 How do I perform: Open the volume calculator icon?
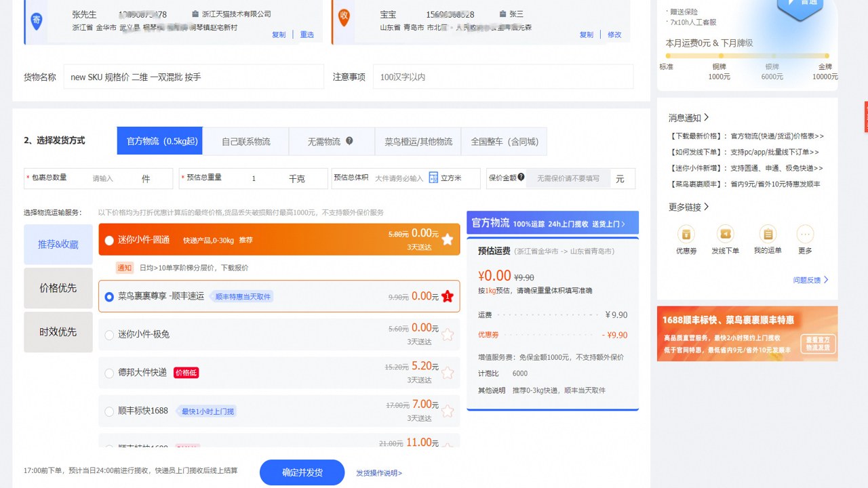[433, 178]
